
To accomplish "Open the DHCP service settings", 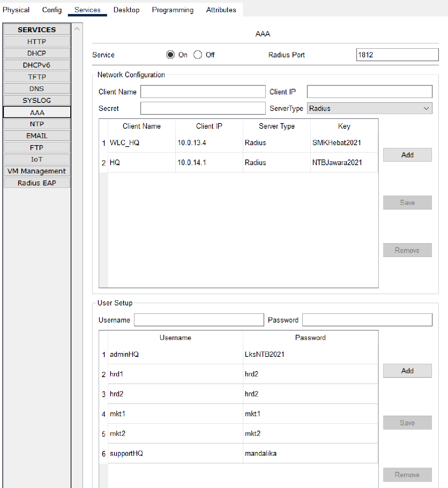I will click(x=36, y=53).
